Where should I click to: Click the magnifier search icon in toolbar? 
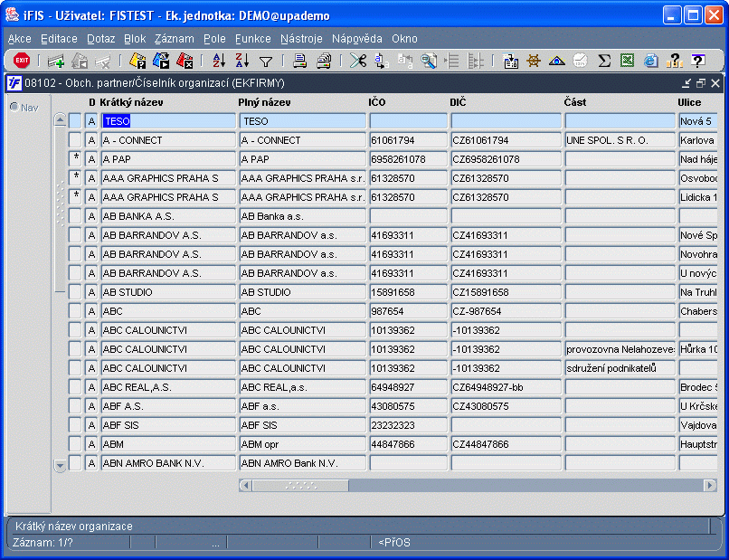coord(428,61)
